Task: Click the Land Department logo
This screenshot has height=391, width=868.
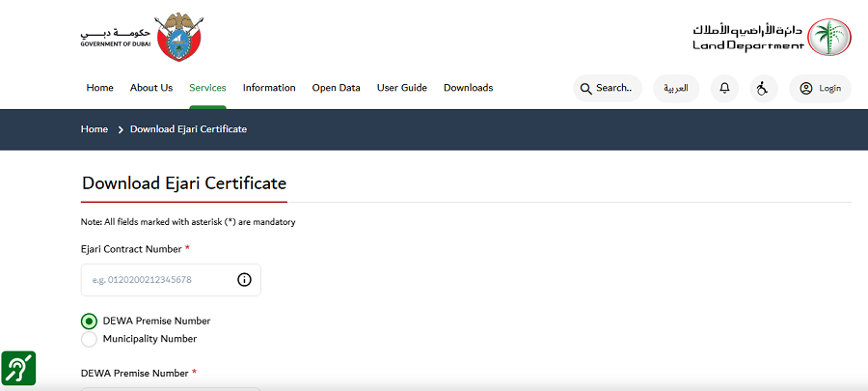Action: tap(772, 36)
